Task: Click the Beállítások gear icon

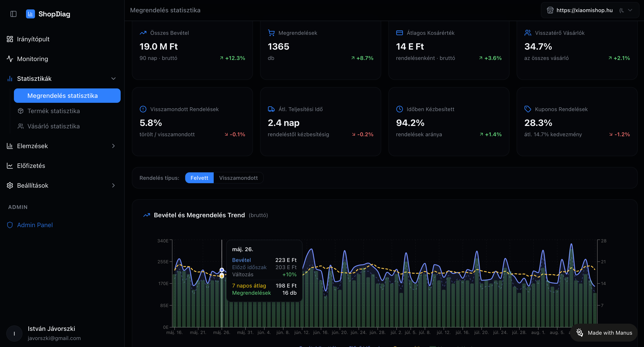Action: coord(10,185)
